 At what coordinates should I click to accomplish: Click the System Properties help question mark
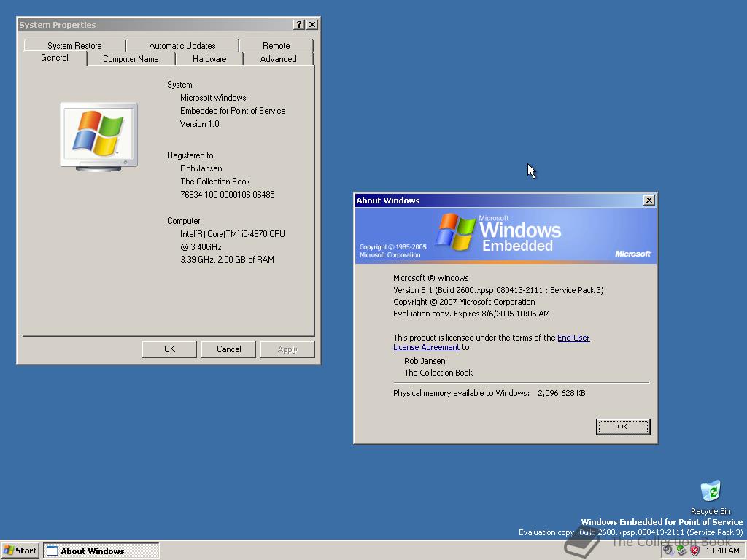click(298, 25)
